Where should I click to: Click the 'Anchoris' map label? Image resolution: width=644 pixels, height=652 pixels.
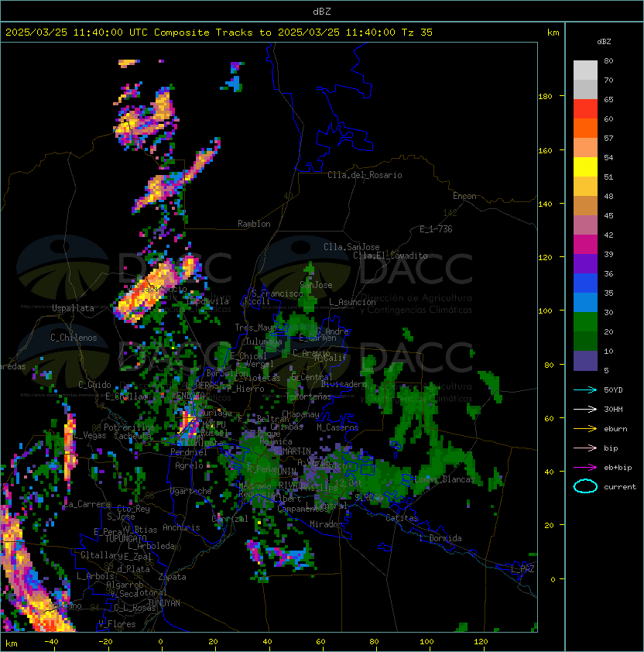[181, 527]
